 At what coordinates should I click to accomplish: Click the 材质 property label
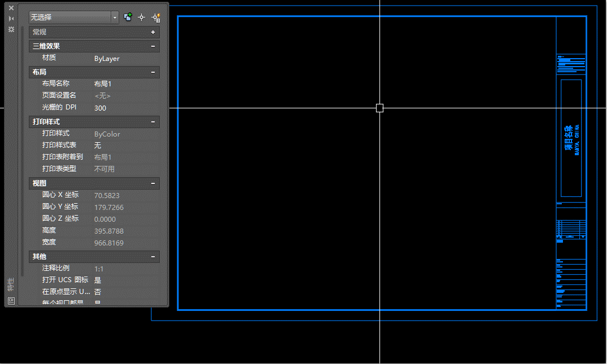click(49, 58)
